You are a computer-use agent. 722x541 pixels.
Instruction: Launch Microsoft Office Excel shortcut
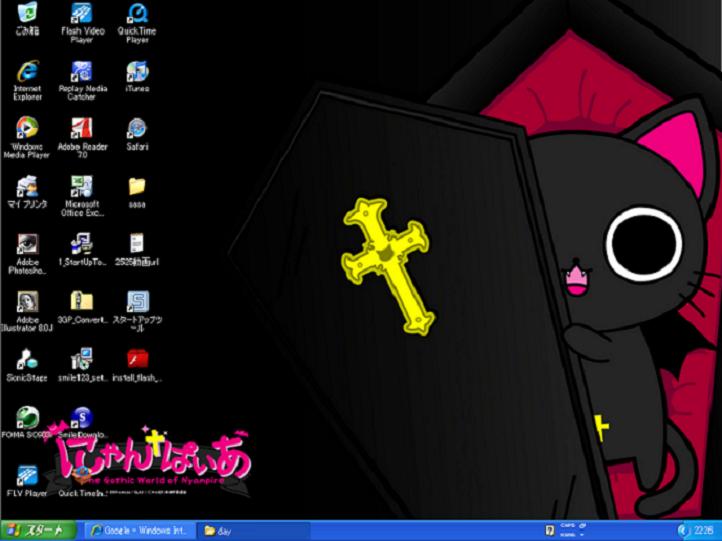(x=82, y=196)
